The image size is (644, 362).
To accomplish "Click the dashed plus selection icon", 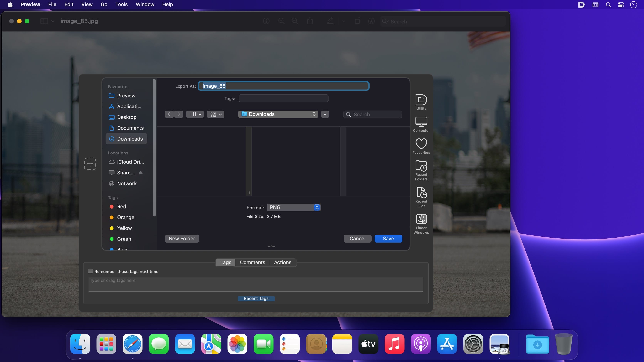I will coord(90,164).
